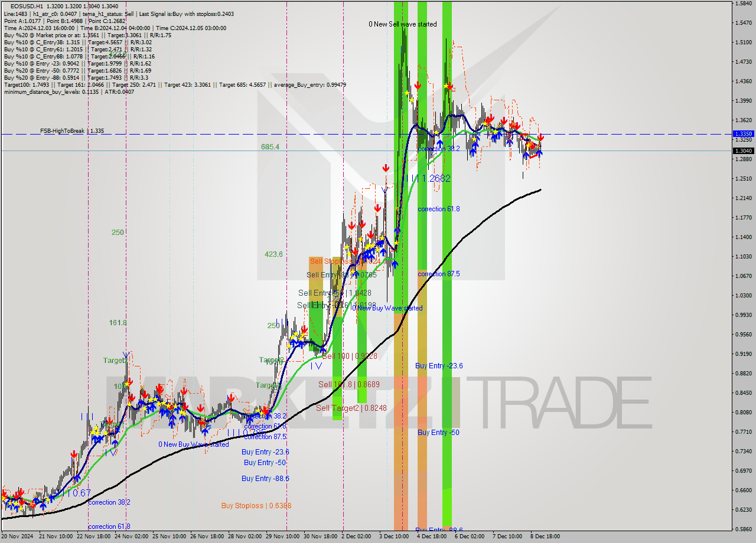Click the 1.4730 price axis value
756x543 pixels.
coord(742,62)
